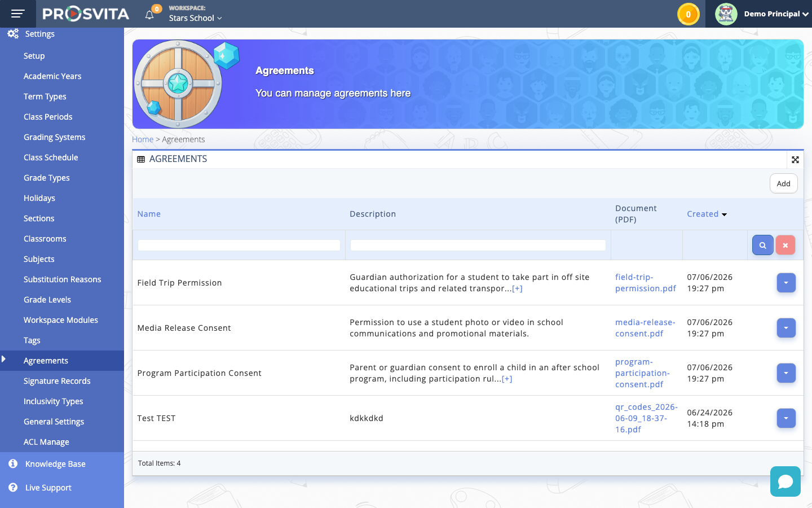Click the red clear filter button
Viewport: 812px width, 508px height.
coord(785,245)
